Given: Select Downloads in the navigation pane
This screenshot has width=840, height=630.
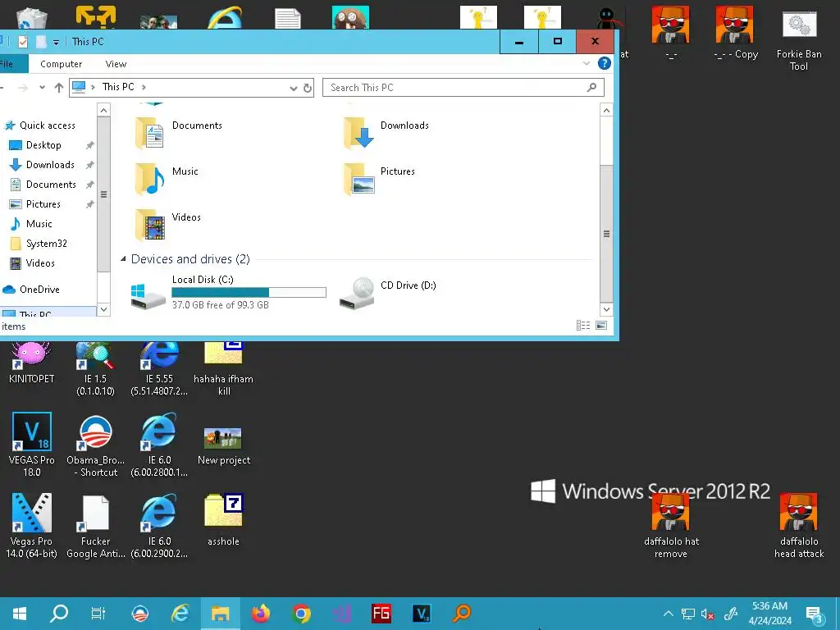Looking at the screenshot, I should coord(50,165).
